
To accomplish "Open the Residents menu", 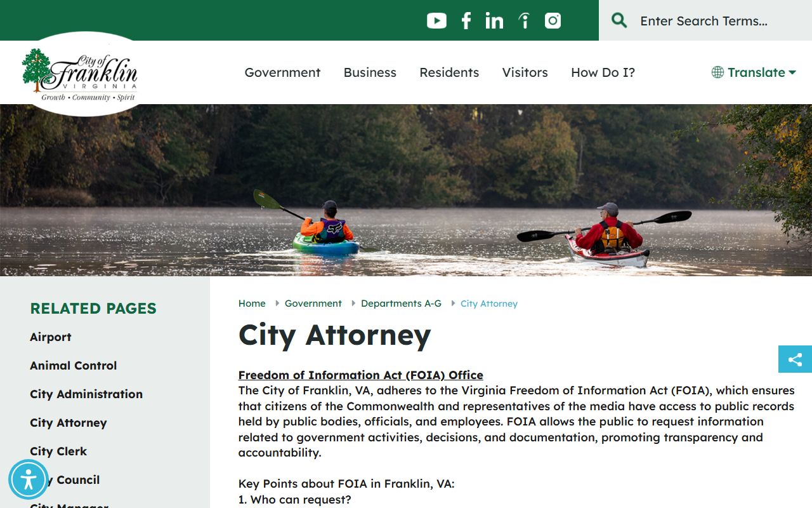I will (449, 72).
